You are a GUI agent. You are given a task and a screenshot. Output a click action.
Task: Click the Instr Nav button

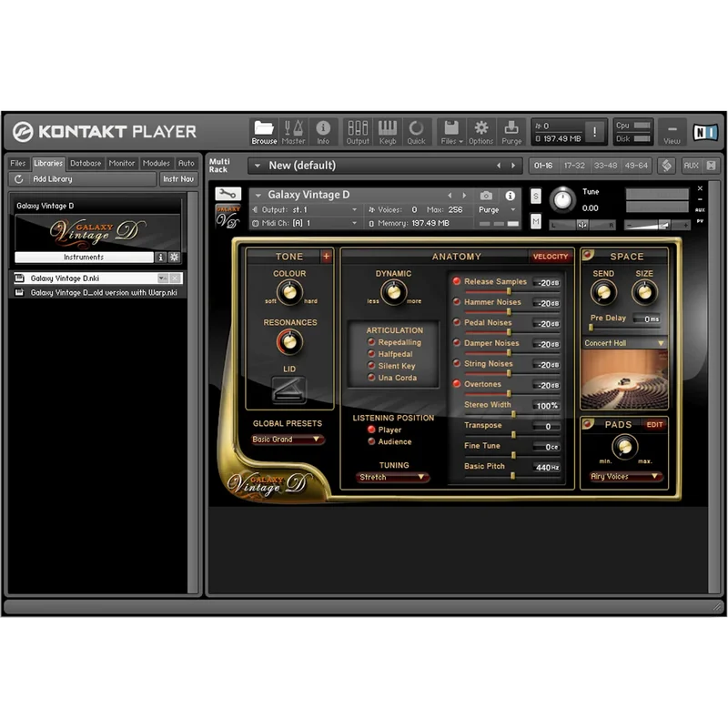tap(178, 179)
